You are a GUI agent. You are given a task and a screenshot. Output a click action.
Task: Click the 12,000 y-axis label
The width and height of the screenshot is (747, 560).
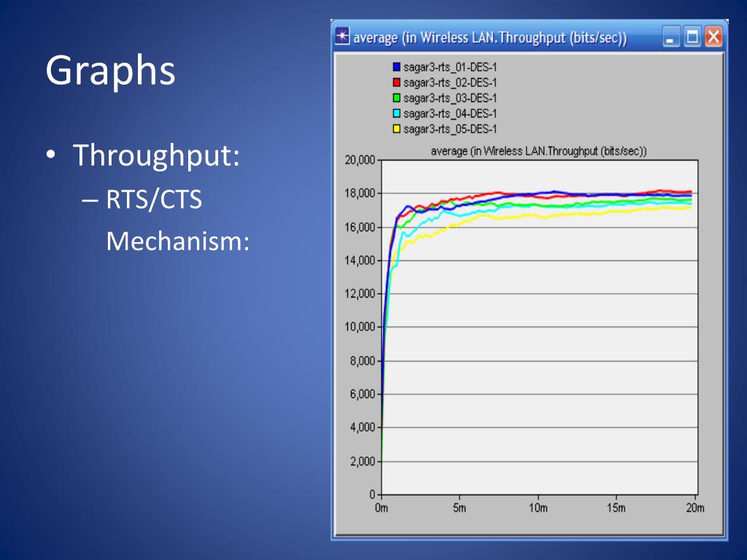[x=360, y=294]
